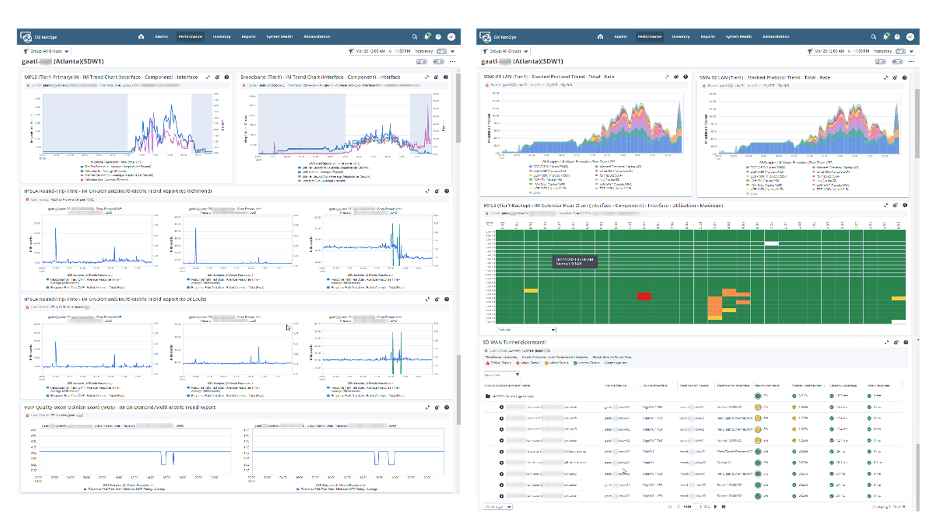This screenshot has height=512, width=936.
Task: Open the page size dropdown under scorecard table
Action: click(x=498, y=506)
